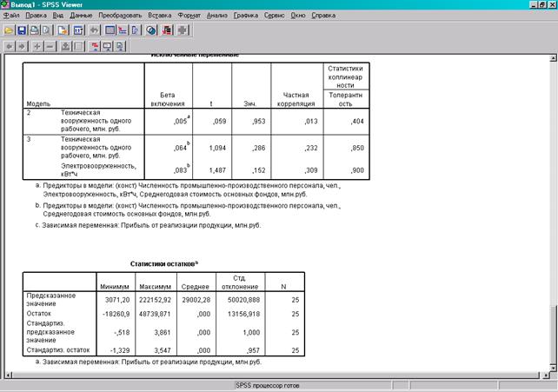
Task: Click footnote c 'Зависимая переменная' under the first table
Action: [x=148, y=225]
